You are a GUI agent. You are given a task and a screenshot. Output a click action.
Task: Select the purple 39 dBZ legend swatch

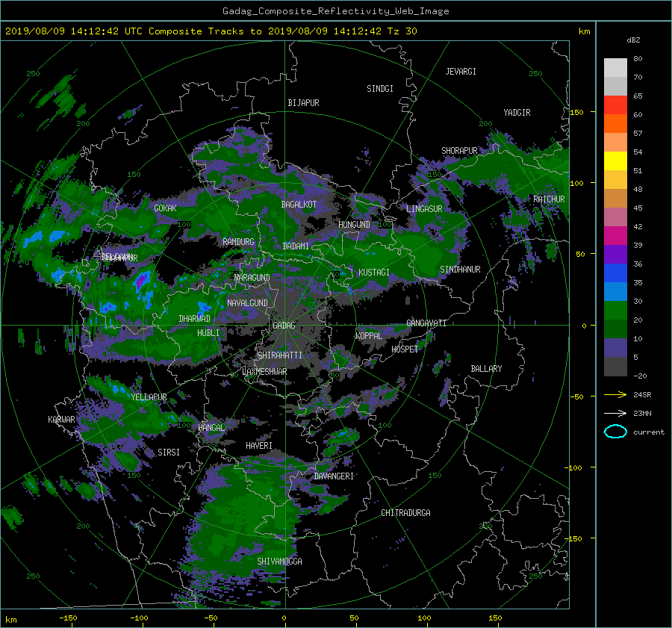point(615,255)
